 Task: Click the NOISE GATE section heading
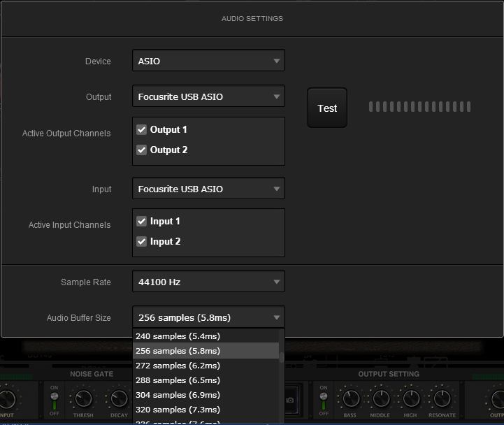pyautogui.click(x=92, y=374)
